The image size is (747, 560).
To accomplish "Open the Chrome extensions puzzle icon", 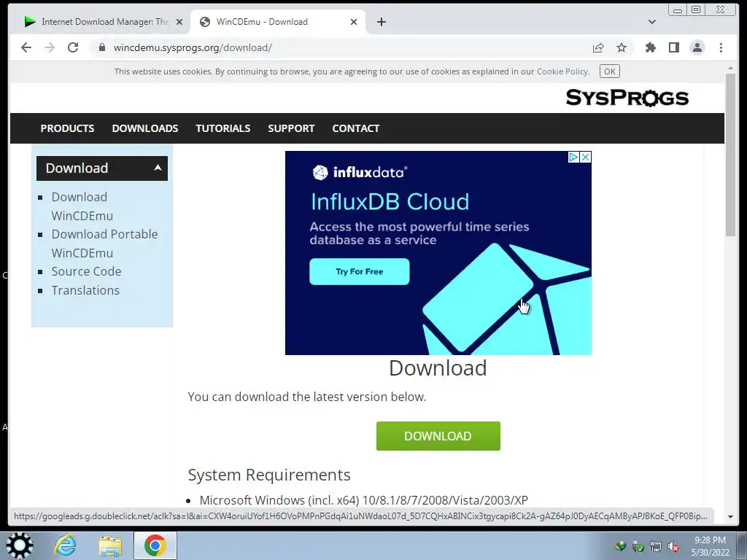I will pos(650,47).
